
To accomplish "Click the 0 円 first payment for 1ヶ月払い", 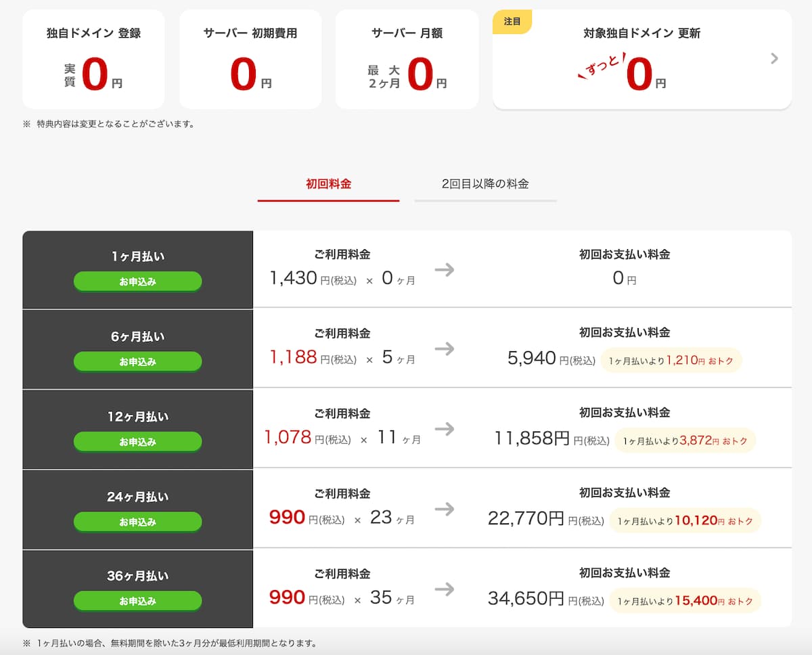I will point(625,278).
